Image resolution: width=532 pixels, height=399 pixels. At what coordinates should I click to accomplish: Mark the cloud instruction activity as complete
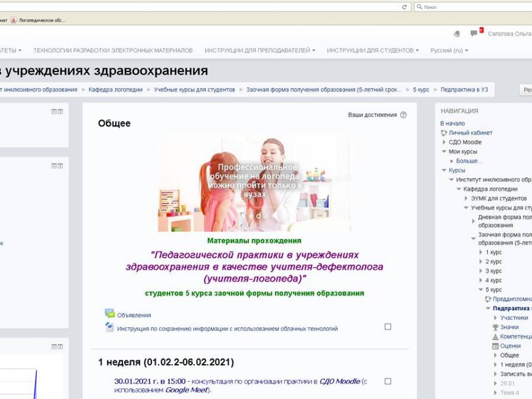pyautogui.click(x=388, y=327)
